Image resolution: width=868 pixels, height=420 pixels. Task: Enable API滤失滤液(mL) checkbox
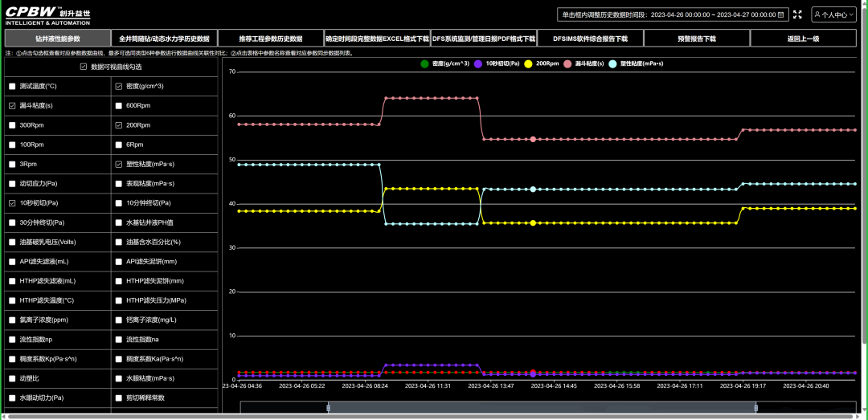[12, 262]
